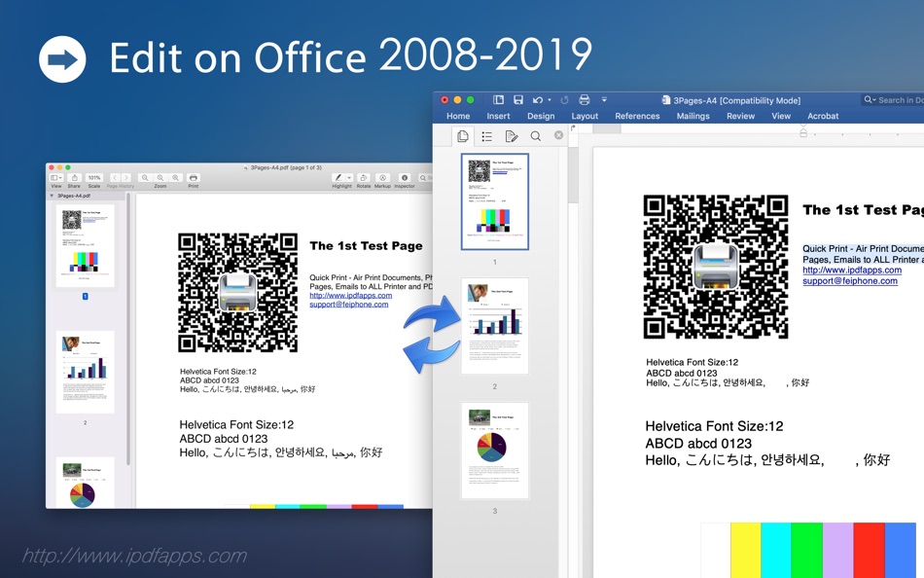Open support@feiphone.com link in Preview document

(x=349, y=305)
